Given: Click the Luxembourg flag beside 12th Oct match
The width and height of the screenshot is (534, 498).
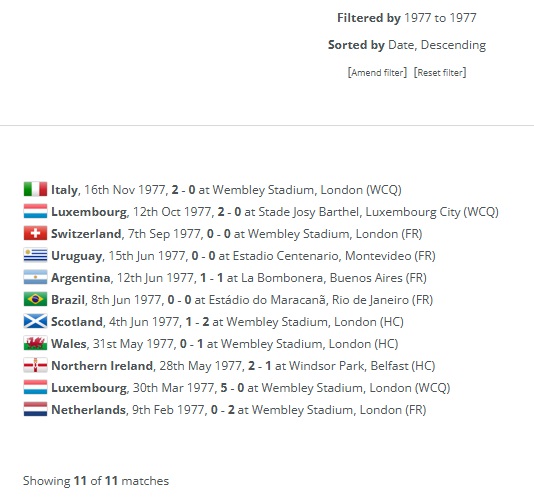Looking at the screenshot, I should [x=35, y=211].
